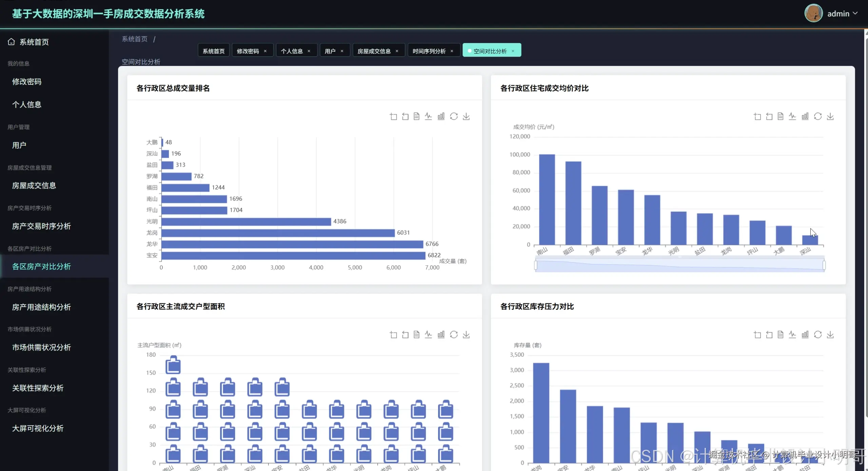
Task: Open 市场供需状况分析 in sidebar
Action: coord(41,347)
